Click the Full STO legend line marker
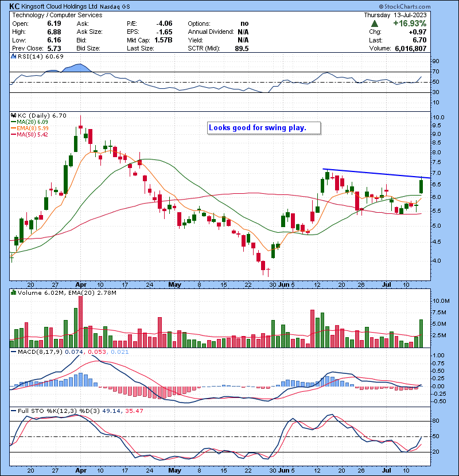This screenshot has width=459, height=476. (x=13, y=411)
